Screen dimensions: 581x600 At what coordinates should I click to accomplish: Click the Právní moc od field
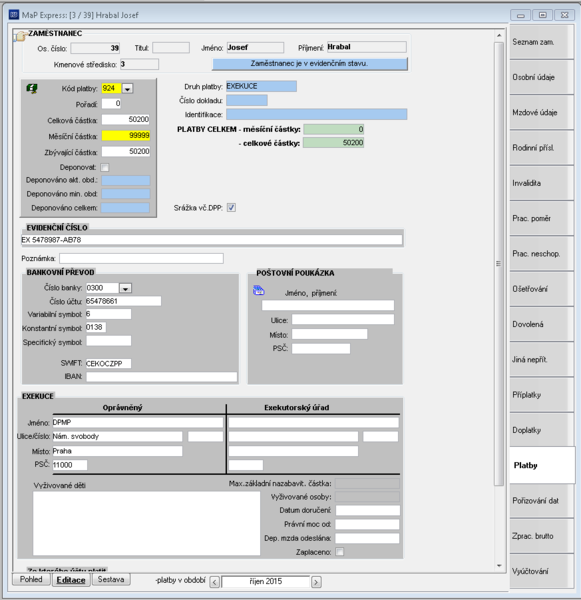(368, 525)
